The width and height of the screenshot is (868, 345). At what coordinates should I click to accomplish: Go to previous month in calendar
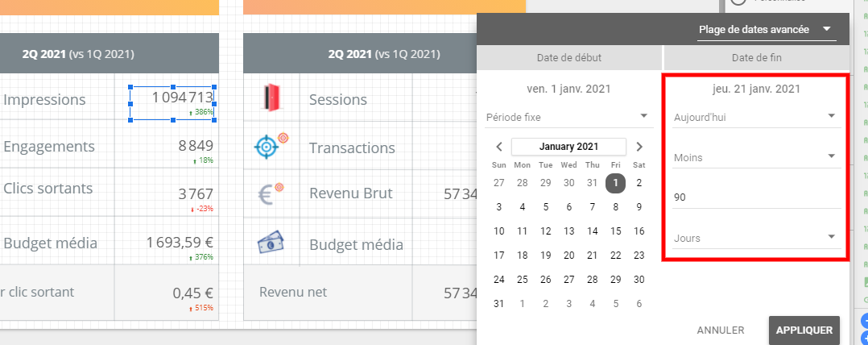click(x=498, y=147)
